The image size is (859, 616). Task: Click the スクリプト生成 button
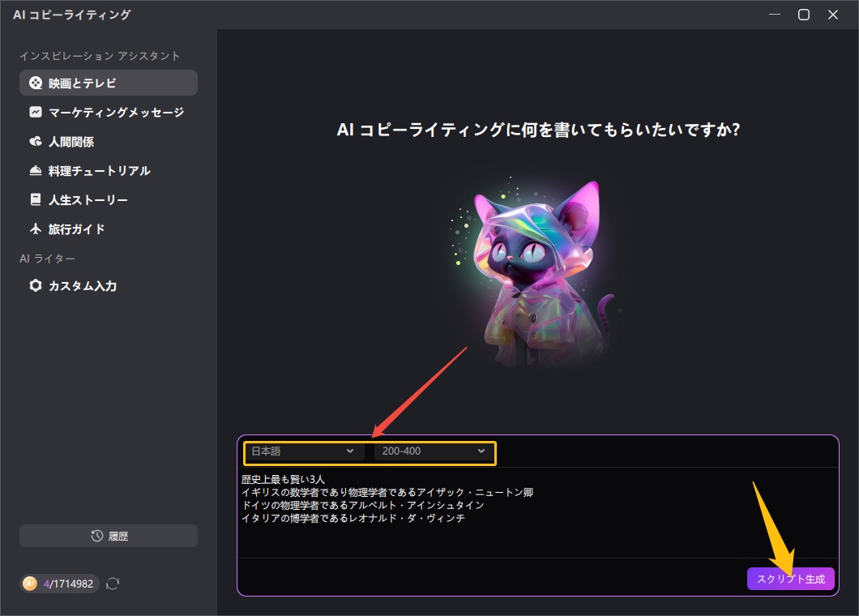tap(790, 579)
